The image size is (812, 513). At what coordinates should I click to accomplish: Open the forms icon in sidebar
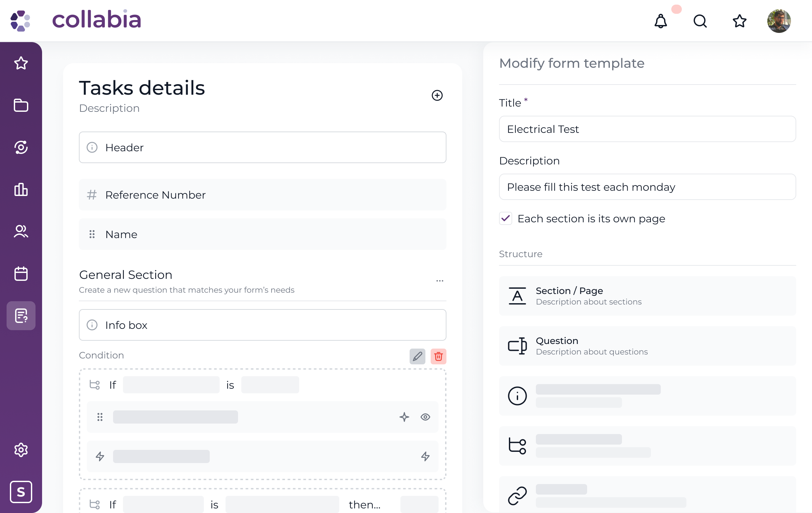click(21, 316)
